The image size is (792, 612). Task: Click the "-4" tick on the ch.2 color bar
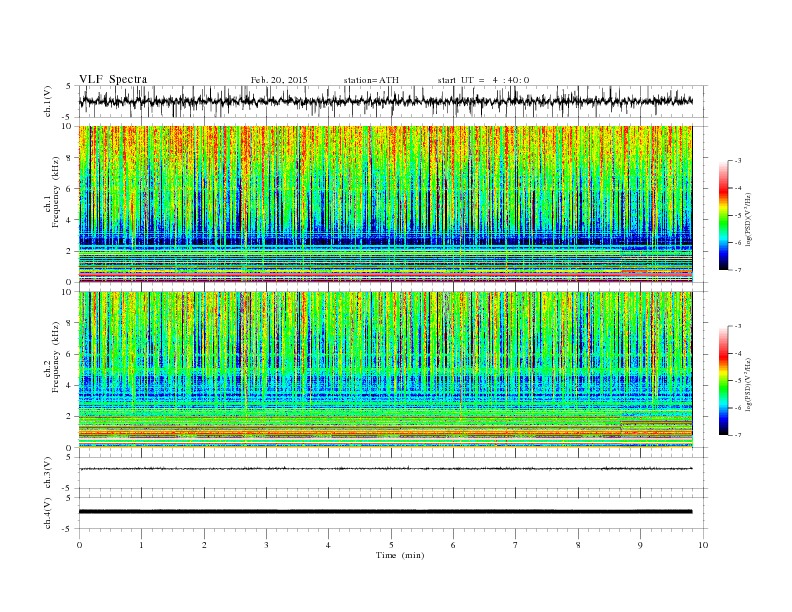737,353
